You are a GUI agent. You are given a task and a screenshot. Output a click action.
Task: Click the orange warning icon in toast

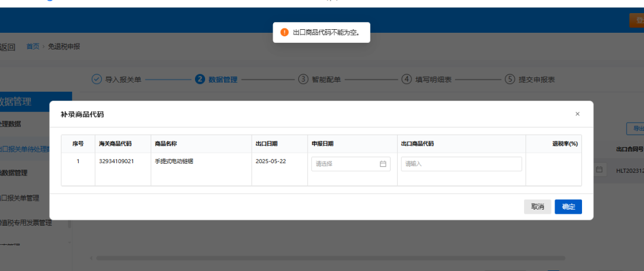284,32
